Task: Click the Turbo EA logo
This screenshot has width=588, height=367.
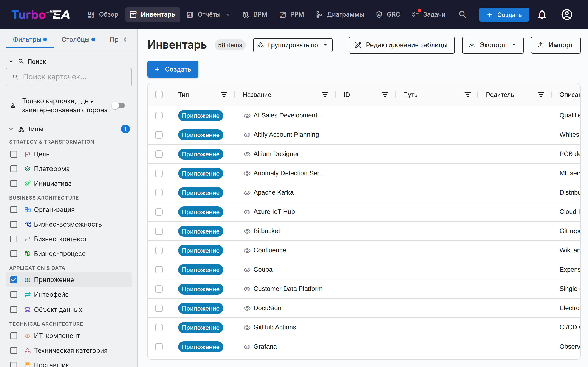Action: coord(41,14)
